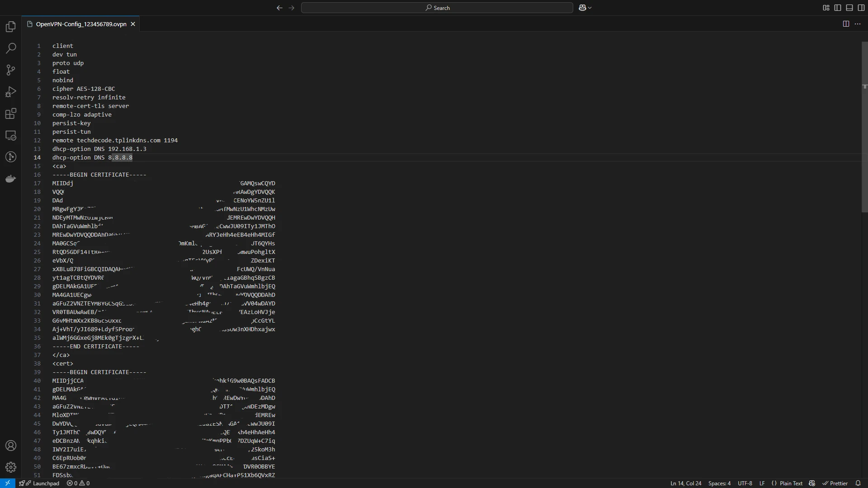Click the vertical scrollbar thumb
Screen dimensions: 868x488
864,127
